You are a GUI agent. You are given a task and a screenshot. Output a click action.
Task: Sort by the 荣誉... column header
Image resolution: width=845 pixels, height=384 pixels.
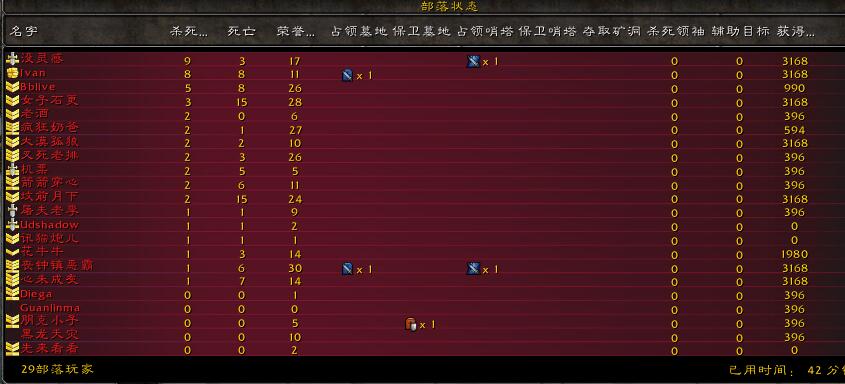pyautogui.click(x=296, y=32)
